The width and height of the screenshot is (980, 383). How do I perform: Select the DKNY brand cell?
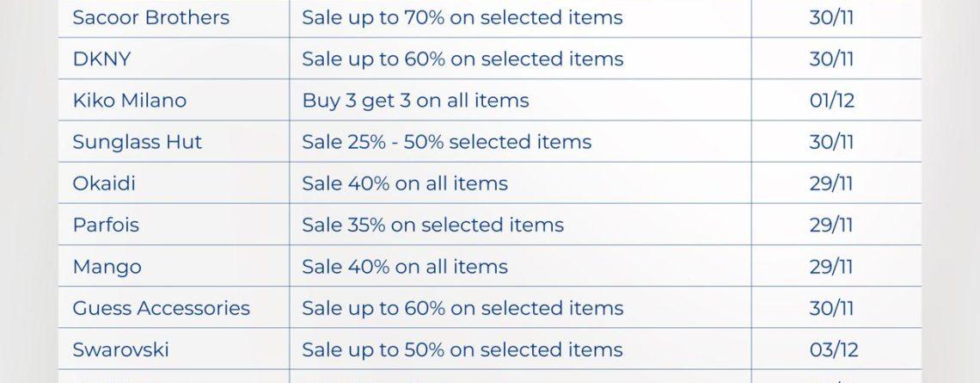[101, 59]
